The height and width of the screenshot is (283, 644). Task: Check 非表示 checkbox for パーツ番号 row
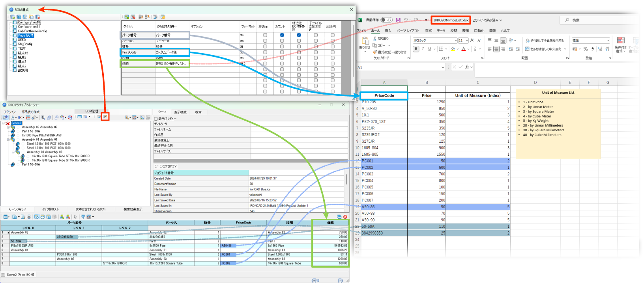[x=265, y=35]
